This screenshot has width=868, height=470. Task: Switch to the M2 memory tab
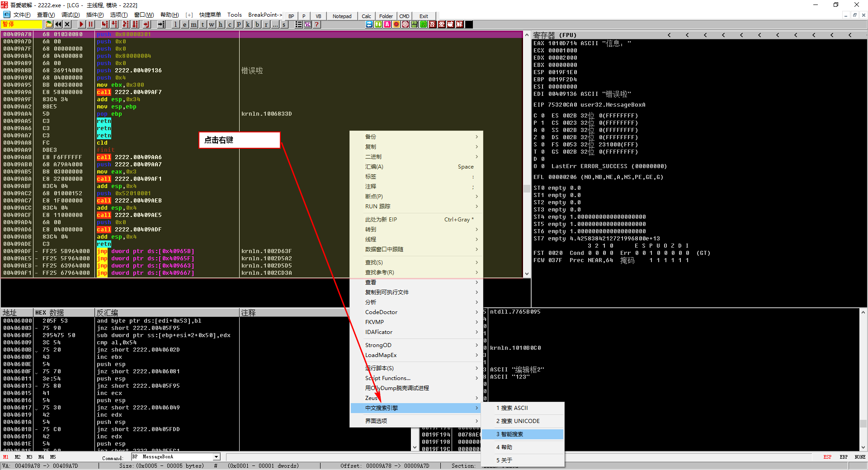pyautogui.click(x=18, y=457)
